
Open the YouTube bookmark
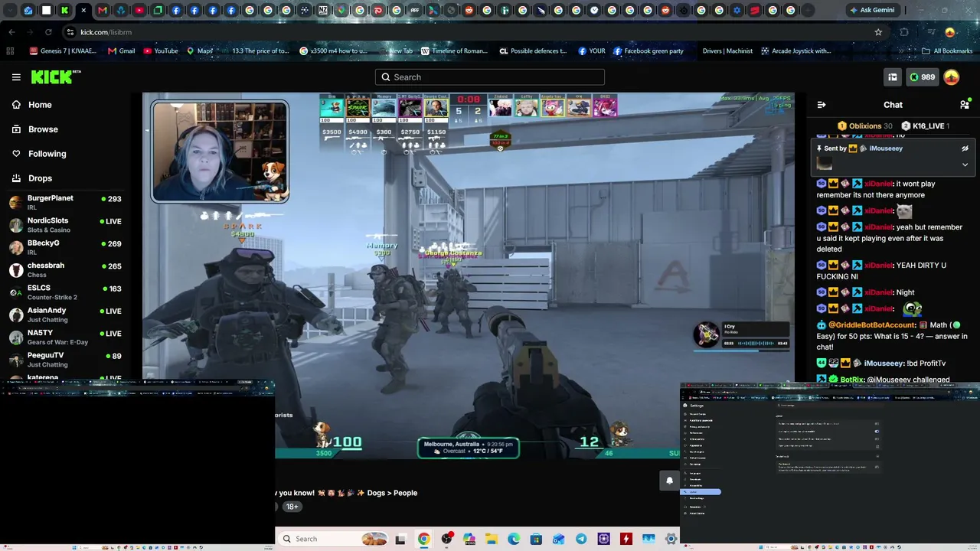point(161,51)
